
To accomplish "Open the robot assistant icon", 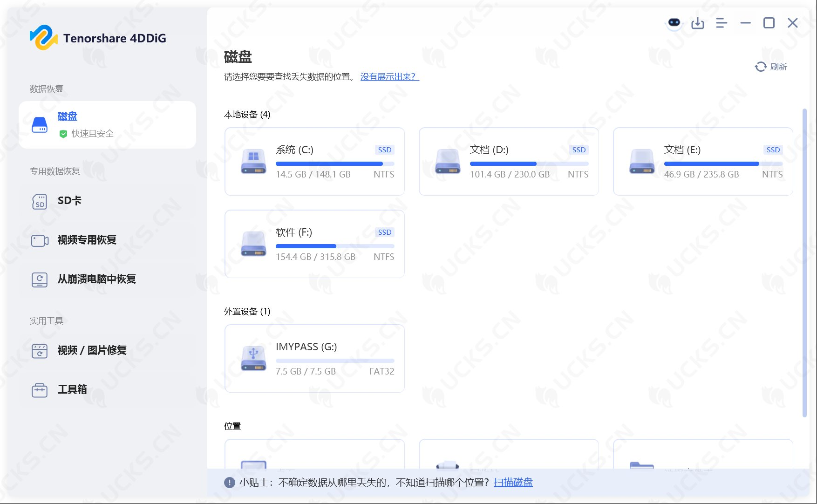I will pyautogui.click(x=674, y=23).
